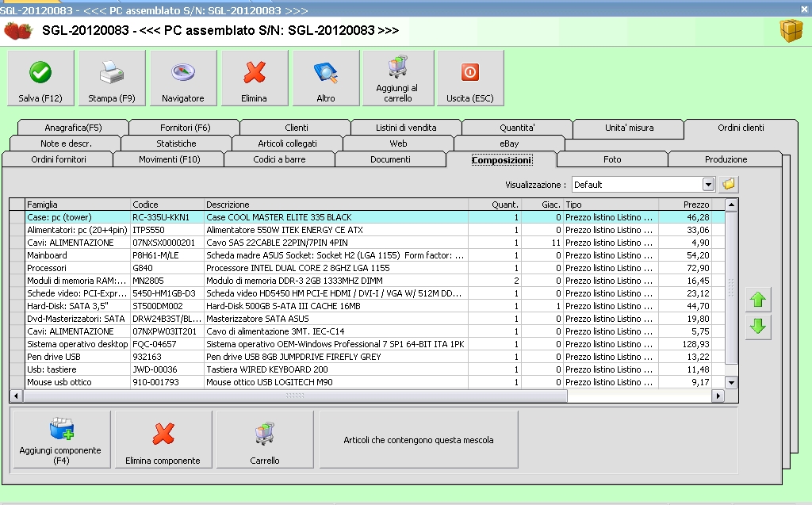This screenshot has height=505, width=812.
Task: Click the Quant. column header
Action: (495, 205)
